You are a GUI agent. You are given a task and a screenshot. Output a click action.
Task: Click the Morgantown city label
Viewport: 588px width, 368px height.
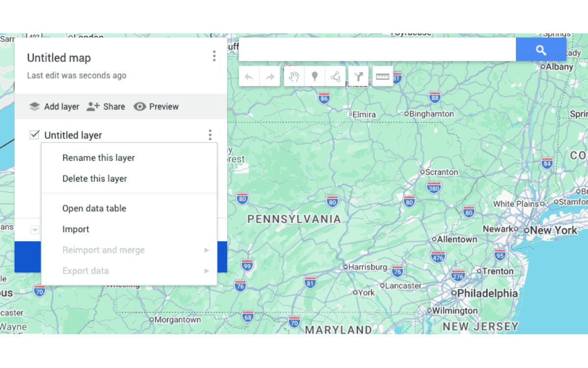178,319
